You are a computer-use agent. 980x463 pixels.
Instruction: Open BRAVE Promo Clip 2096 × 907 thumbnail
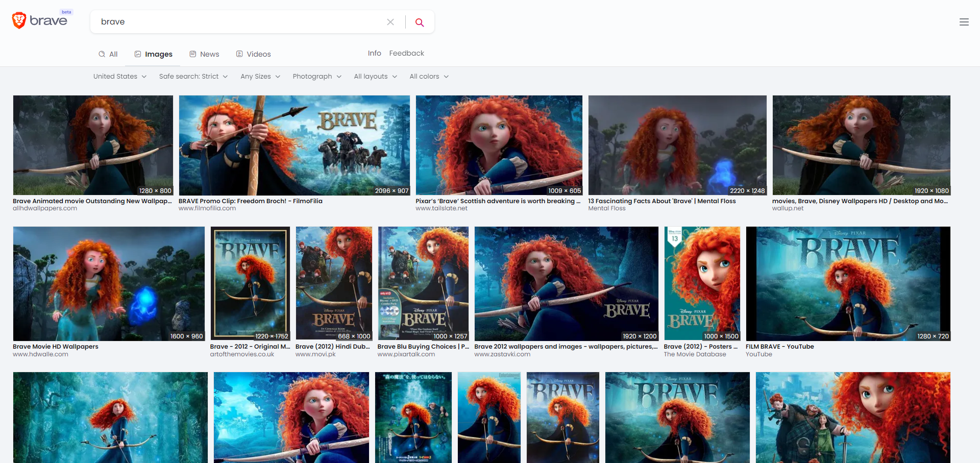[x=294, y=145]
